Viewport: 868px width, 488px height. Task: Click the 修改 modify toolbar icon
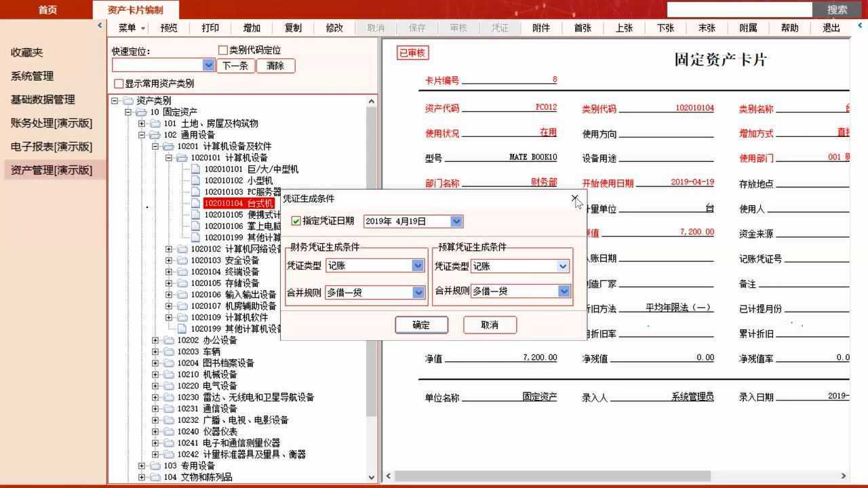pos(334,28)
